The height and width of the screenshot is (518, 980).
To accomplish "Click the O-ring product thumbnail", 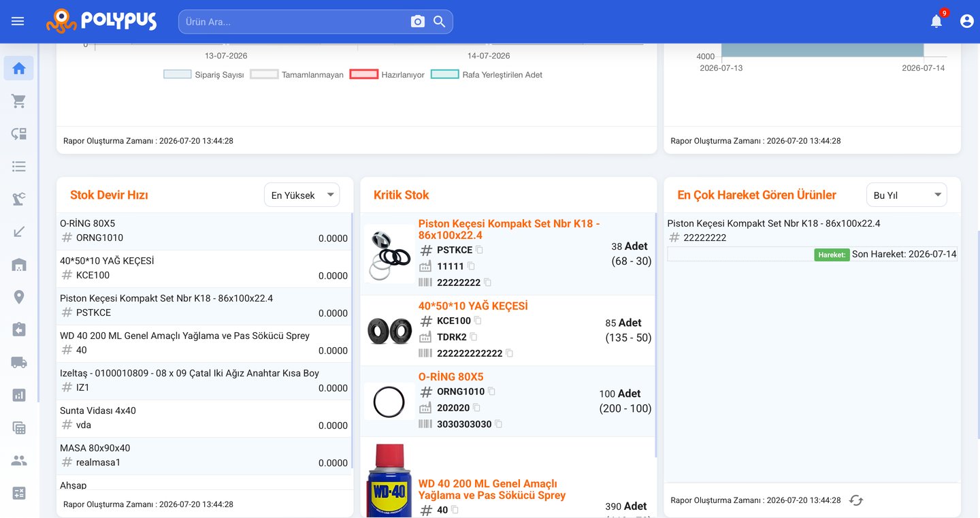I will (x=389, y=402).
